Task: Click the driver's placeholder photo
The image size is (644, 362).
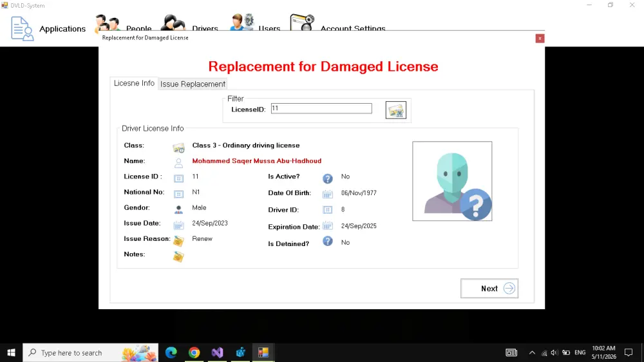Action: [x=452, y=181]
